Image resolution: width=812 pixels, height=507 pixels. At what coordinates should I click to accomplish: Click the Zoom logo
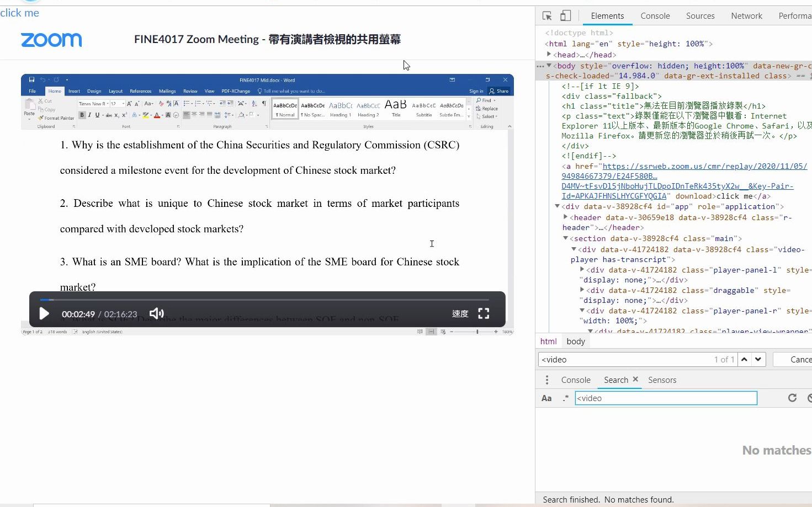click(51, 40)
